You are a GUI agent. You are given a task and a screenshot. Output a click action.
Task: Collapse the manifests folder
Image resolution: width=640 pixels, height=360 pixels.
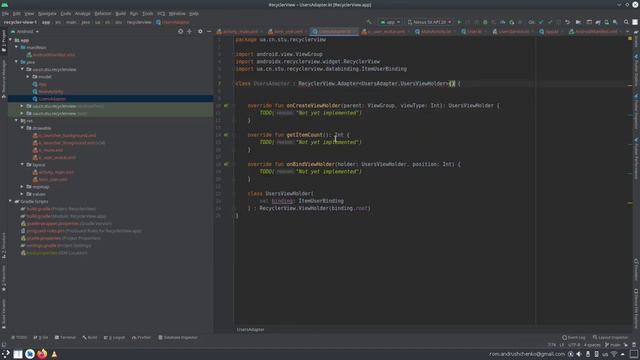coord(16,47)
